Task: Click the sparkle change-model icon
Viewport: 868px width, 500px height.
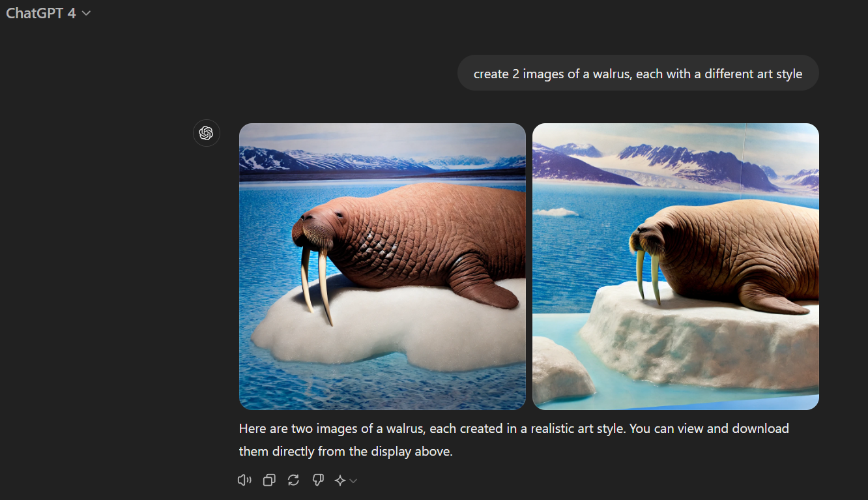Action: coord(340,480)
